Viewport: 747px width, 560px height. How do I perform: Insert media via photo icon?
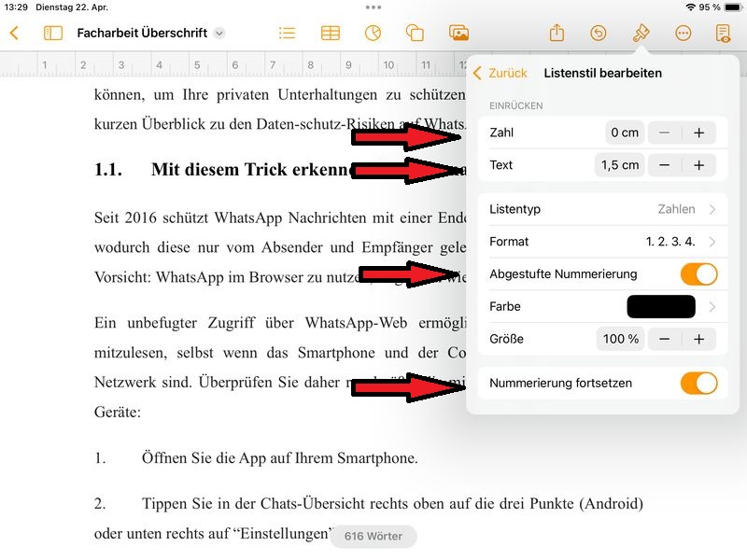[x=458, y=33]
